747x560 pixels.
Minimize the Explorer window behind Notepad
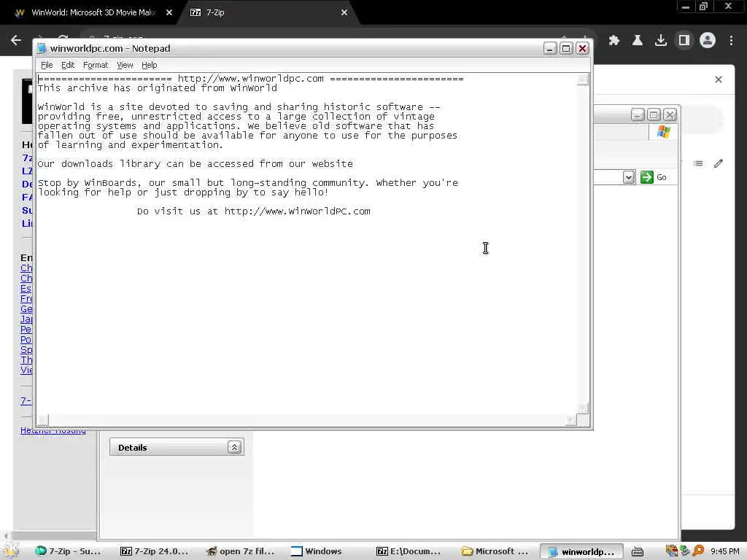point(638,114)
